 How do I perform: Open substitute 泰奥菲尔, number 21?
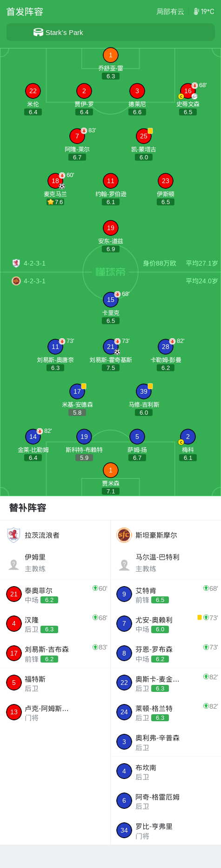coord(55,594)
